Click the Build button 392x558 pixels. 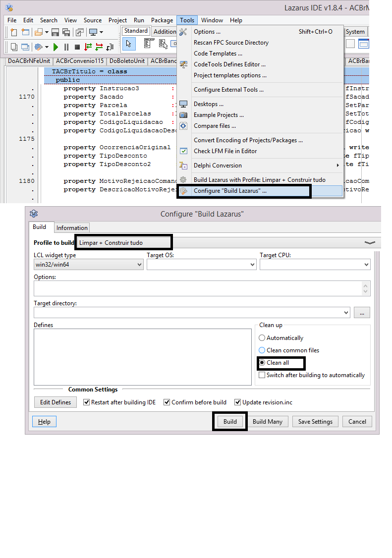pyautogui.click(x=230, y=422)
